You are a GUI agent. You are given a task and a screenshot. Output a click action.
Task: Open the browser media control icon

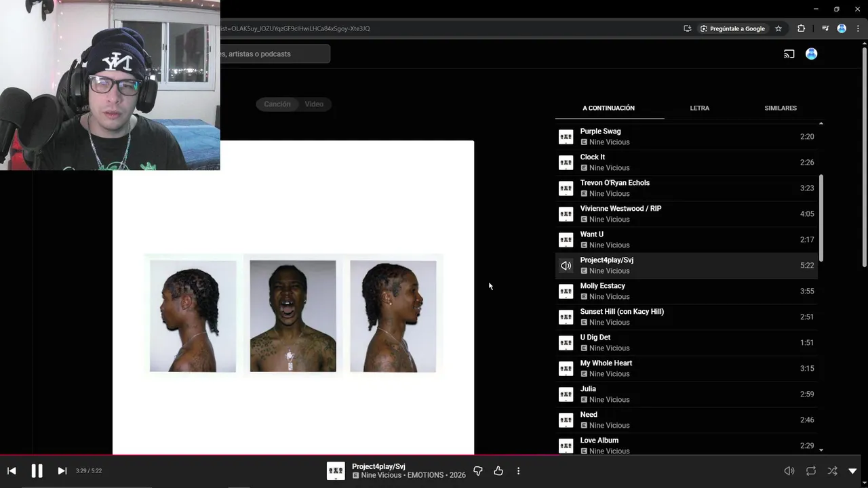tap(825, 28)
